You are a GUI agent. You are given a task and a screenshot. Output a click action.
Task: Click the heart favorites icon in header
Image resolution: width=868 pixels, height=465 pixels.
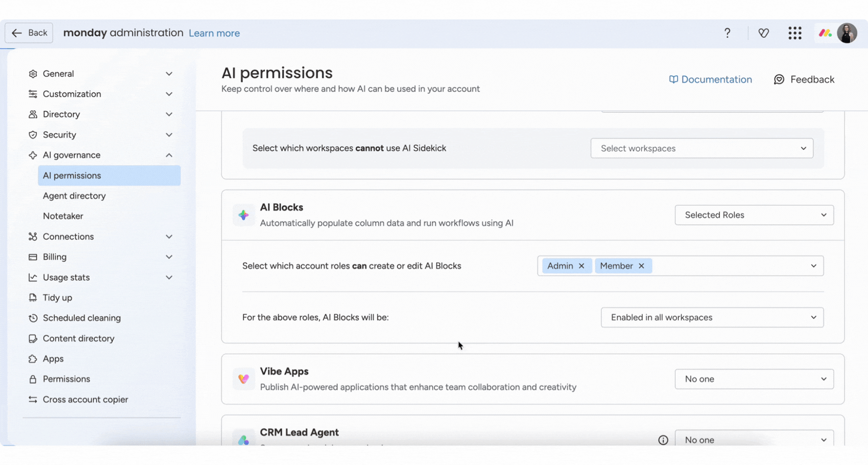(763, 33)
